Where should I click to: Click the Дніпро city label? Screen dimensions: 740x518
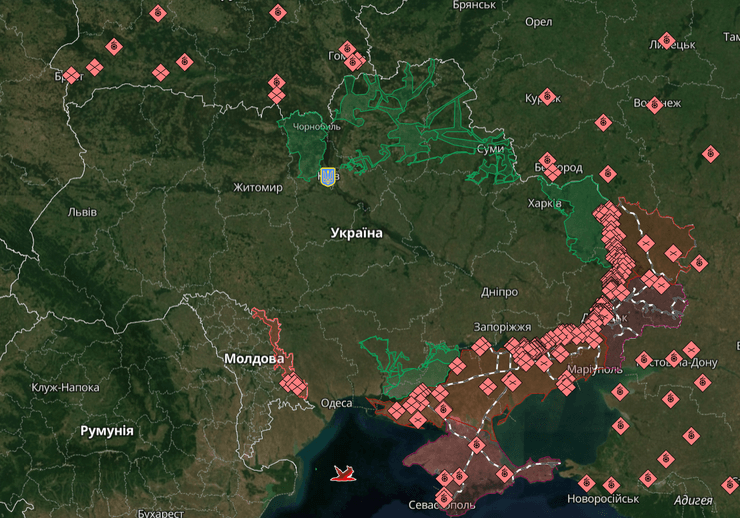pos(499,292)
